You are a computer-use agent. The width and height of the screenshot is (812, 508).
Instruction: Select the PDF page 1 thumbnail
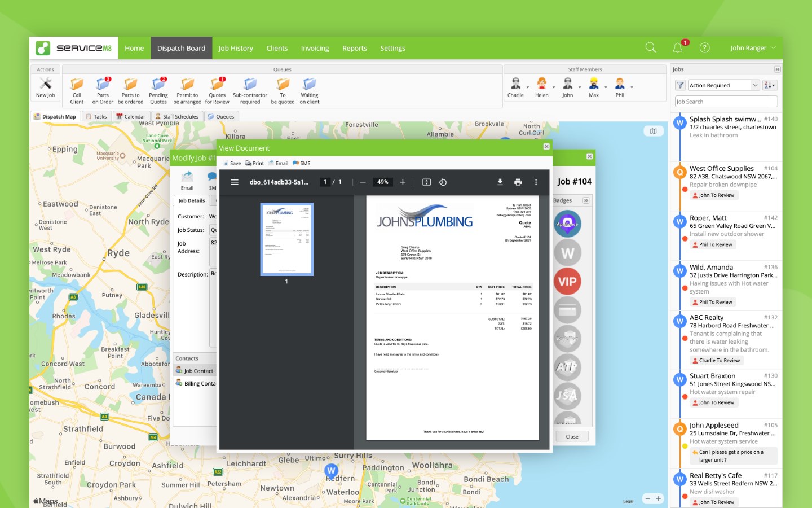pyautogui.click(x=286, y=239)
